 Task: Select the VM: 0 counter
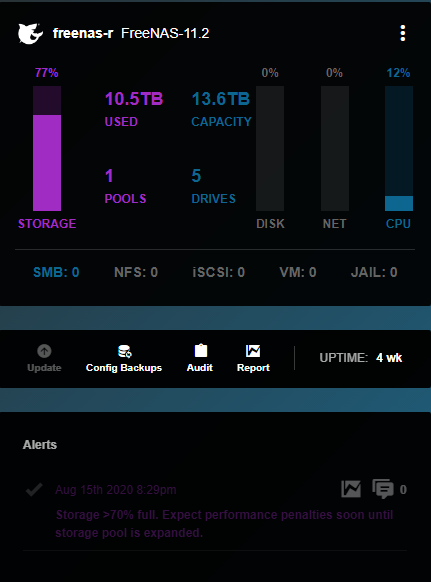(x=298, y=272)
